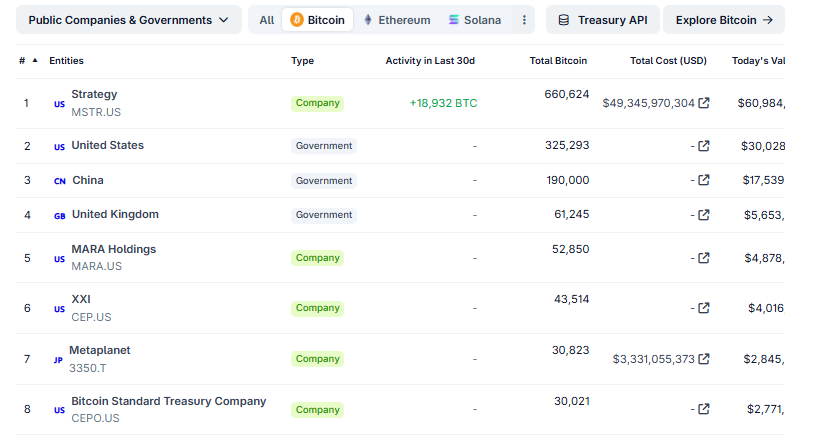
Task: Open the three-dot more coins menu
Action: [x=524, y=20]
